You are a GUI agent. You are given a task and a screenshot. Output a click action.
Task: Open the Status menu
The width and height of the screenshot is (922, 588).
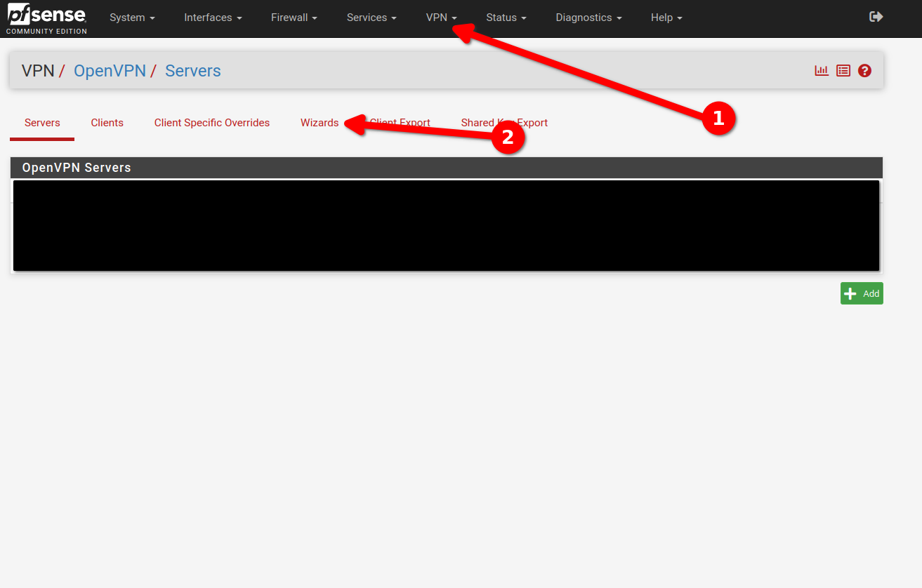click(x=506, y=18)
